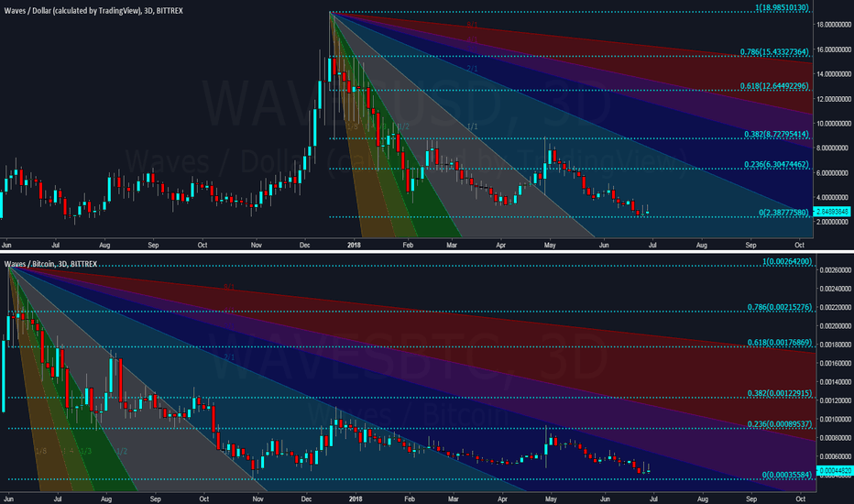Click 0.00100000 on the Bitcoin price axis
The height and width of the screenshot is (504, 854).
836,419
